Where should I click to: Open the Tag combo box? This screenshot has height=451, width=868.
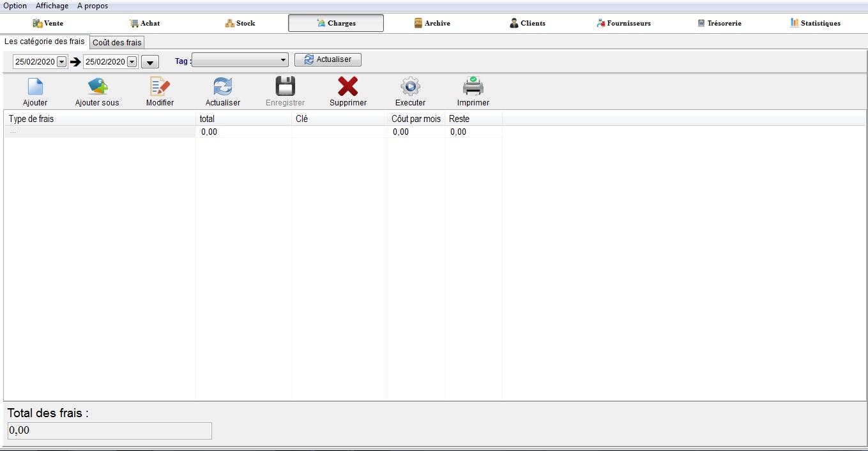tap(240, 60)
